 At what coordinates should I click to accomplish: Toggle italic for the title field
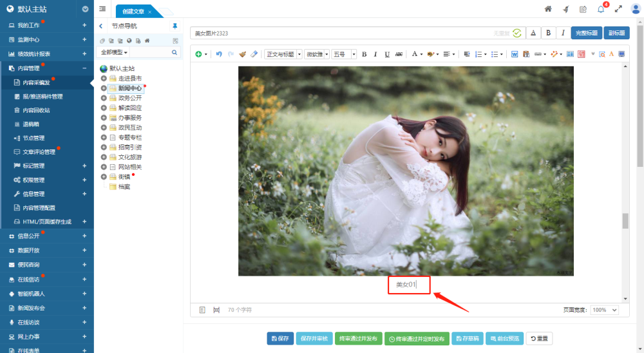pyautogui.click(x=563, y=33)
